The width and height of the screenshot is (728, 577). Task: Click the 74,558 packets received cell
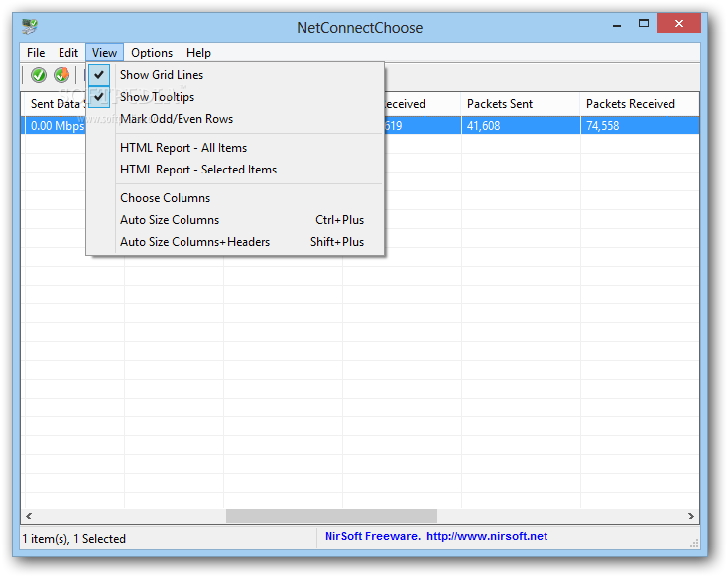pos(640,126)
